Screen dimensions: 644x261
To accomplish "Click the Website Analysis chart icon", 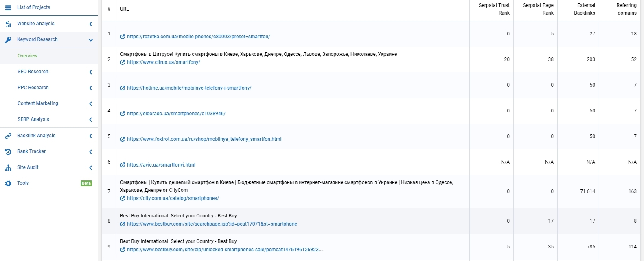I will pyautogui.click(x=8, y=24).
